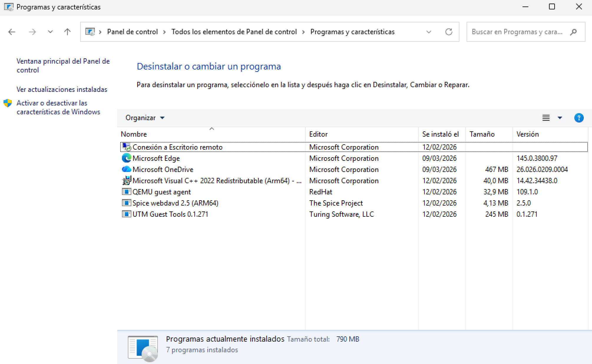
Task: Select the QEMU guest agent icon
Action: [x=126, y=192]
